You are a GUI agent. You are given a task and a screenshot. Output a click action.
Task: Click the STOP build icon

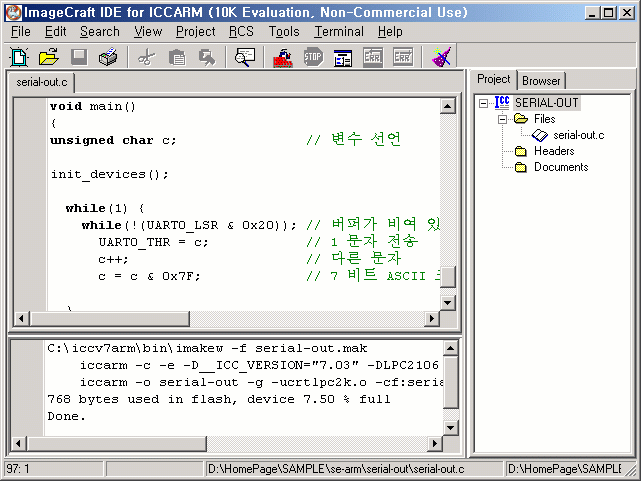tap(313, 57)
